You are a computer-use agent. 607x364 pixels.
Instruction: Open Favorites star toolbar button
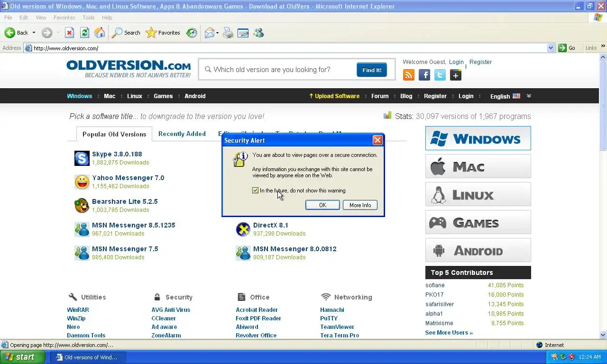[163, 33]
